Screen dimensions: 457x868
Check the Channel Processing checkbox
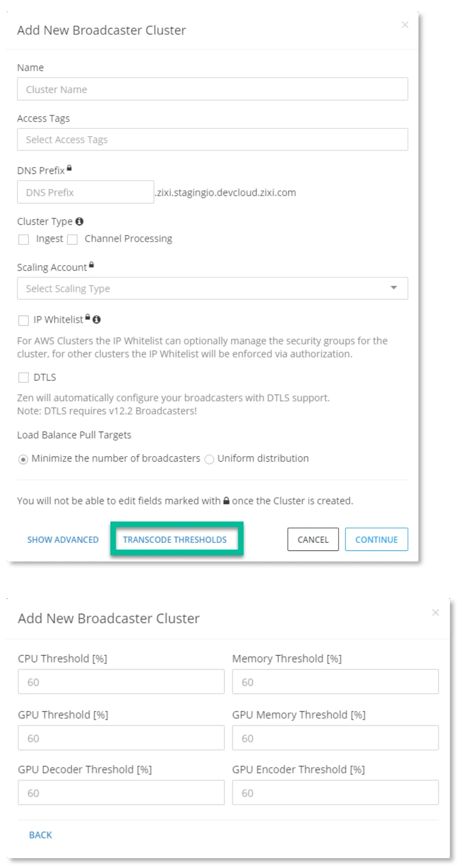(x=72, y=239)
